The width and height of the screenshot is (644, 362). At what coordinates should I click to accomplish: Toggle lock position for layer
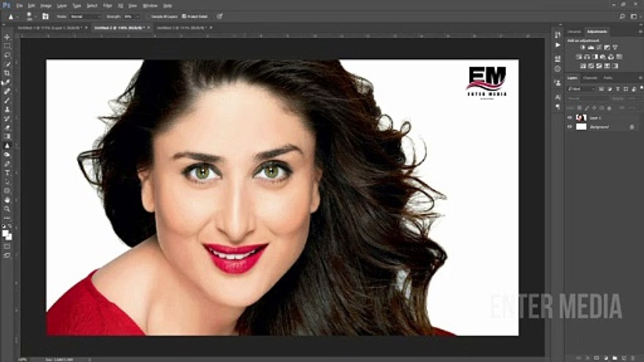coord(594,108)
